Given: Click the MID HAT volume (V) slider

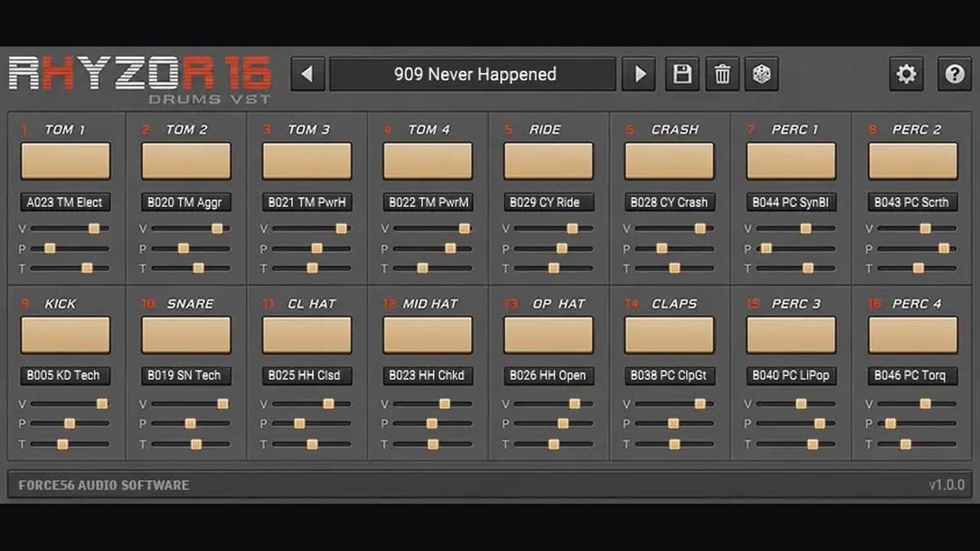Looking at the screenshot, I should pos(432,403).
